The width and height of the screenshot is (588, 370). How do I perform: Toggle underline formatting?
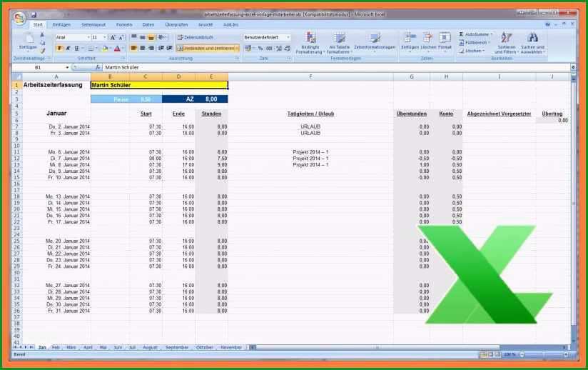point(77,49)
